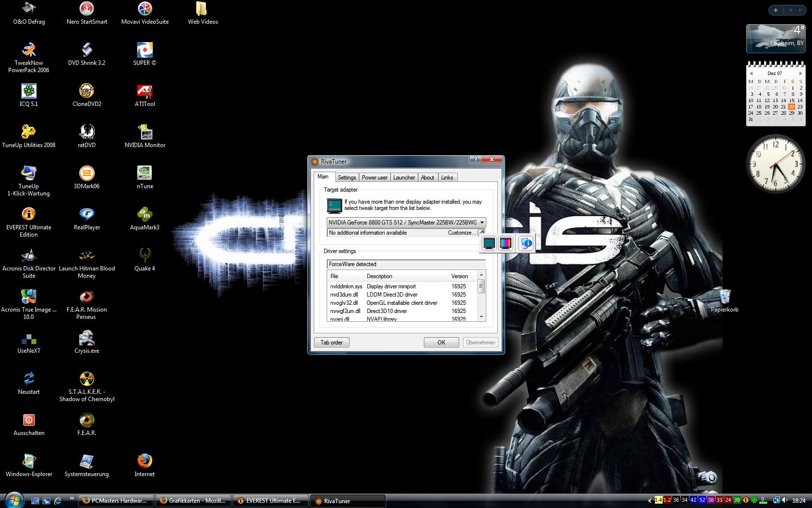Switch to EVEREST Ultimate taskbar button

click(x=271, y=501)
